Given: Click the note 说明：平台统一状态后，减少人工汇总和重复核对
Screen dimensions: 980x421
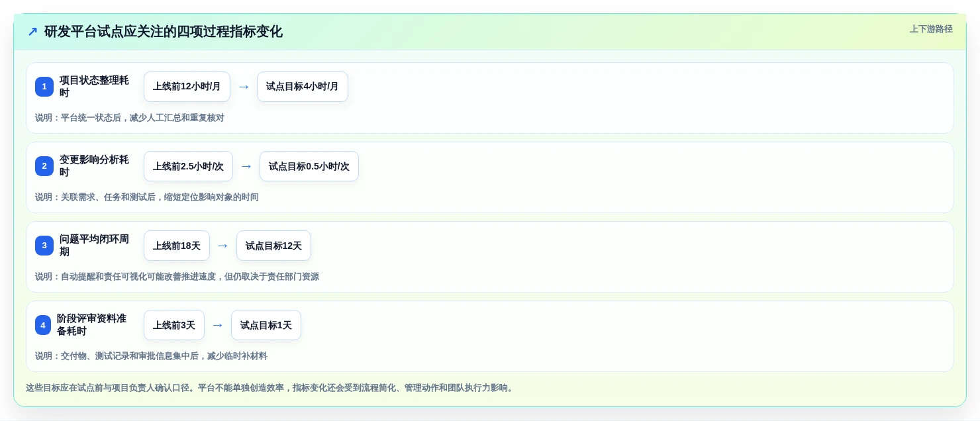Looking at the screenshot, I should pos(130,118).
